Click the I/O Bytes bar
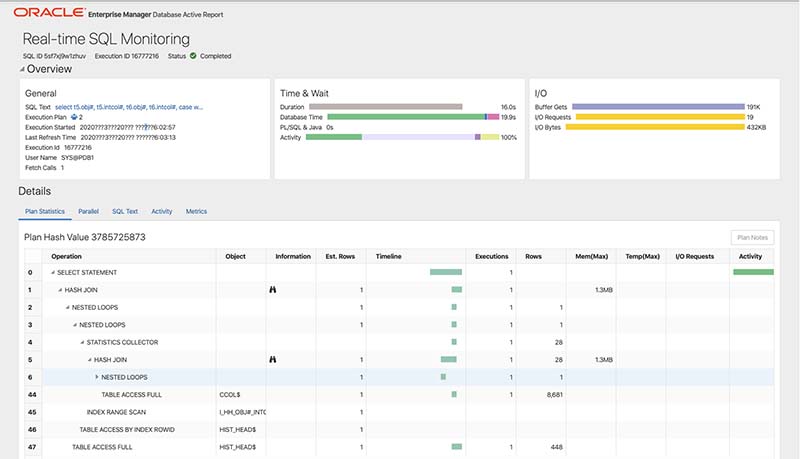 [x=655, y=127]
